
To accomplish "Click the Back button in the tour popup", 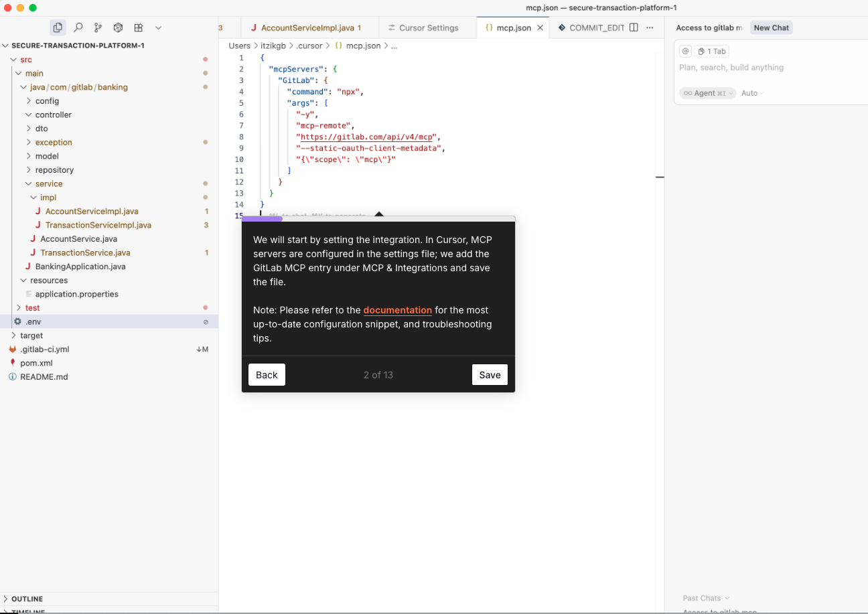I will tap(267, 375).
